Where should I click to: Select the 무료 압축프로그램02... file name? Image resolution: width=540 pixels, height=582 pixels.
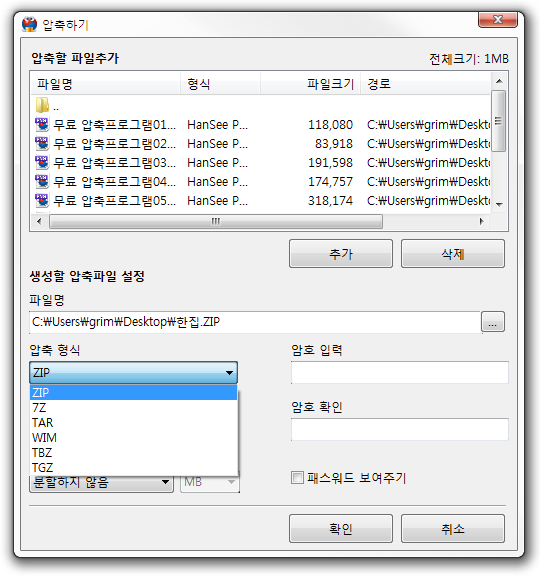115,144
